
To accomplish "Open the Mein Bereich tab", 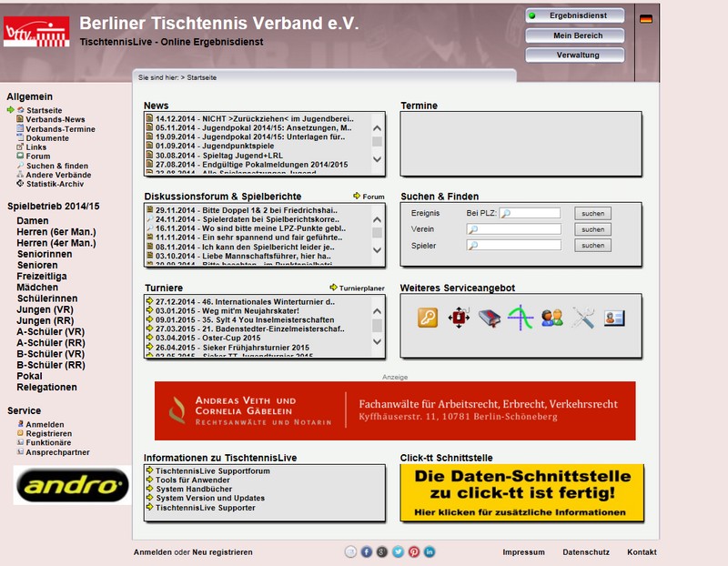I will coord(575,35).
